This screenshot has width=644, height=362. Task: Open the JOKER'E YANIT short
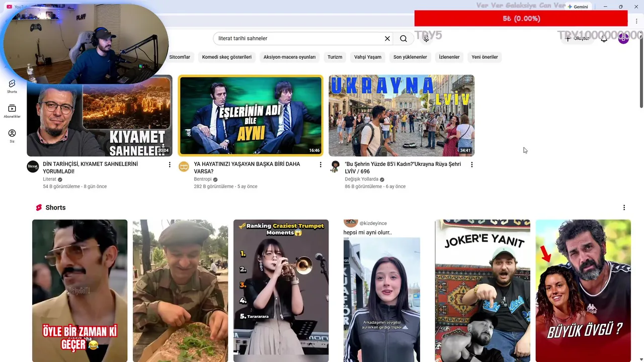[482, 291]
